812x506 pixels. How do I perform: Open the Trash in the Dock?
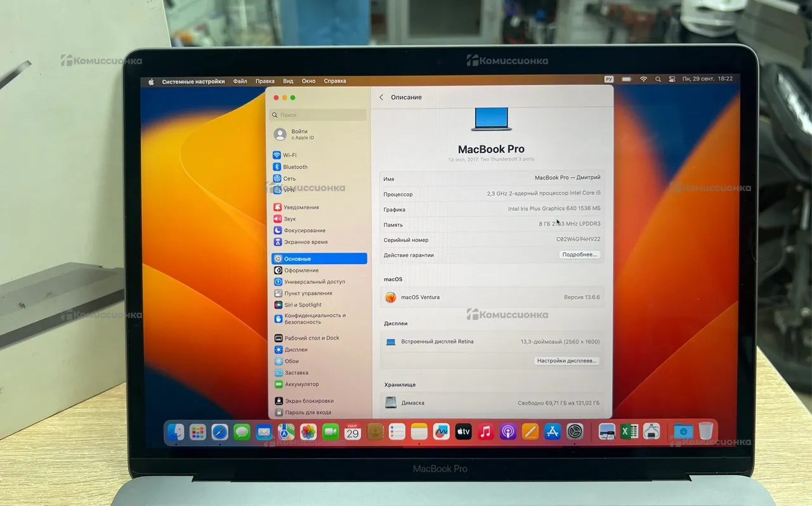pos(705,432)
